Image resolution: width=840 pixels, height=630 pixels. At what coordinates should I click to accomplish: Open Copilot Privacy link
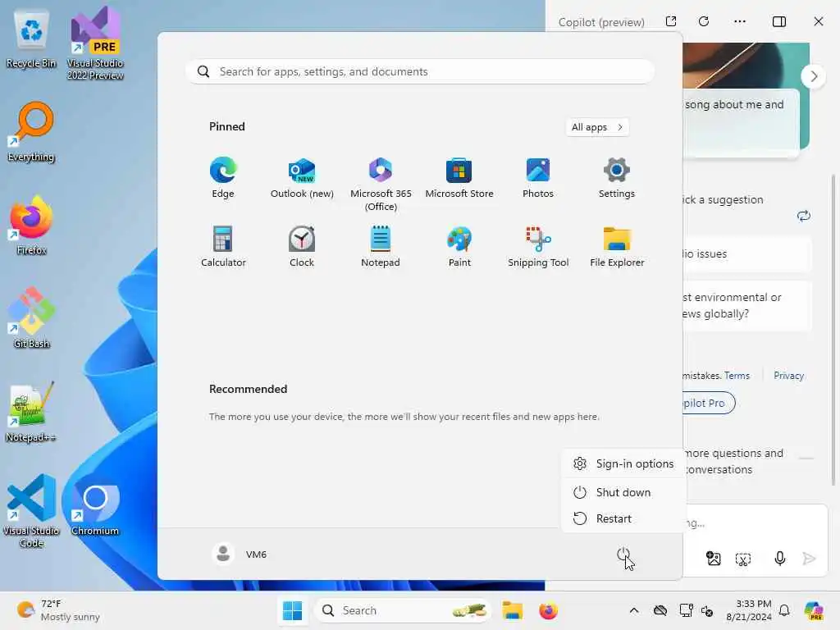coord(788,376)
